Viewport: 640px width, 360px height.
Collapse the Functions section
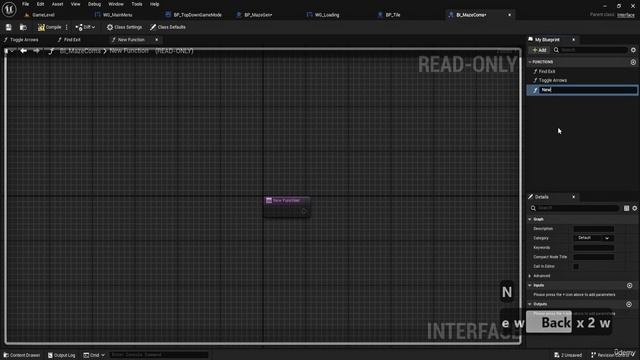530,62
